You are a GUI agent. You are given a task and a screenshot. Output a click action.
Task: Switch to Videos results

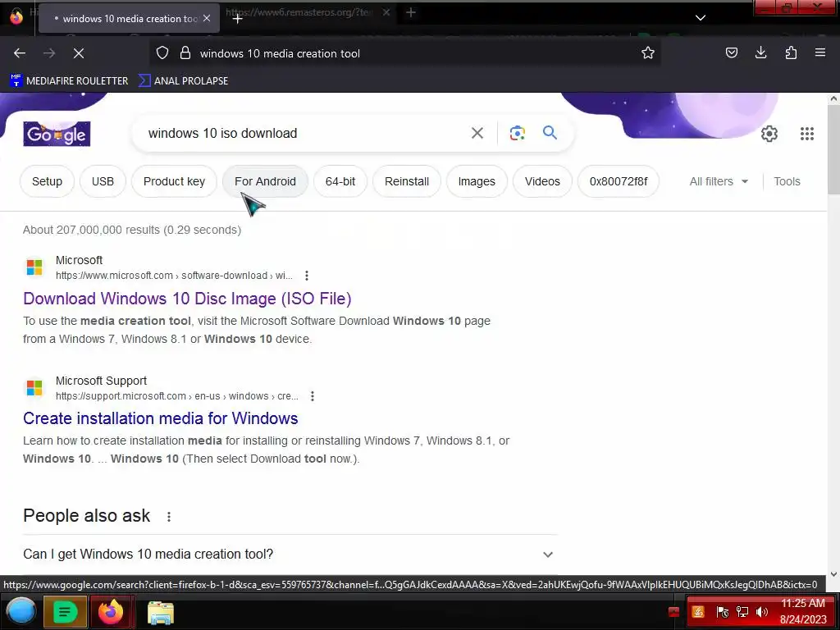pyautogui.click(x=542, y=181)
